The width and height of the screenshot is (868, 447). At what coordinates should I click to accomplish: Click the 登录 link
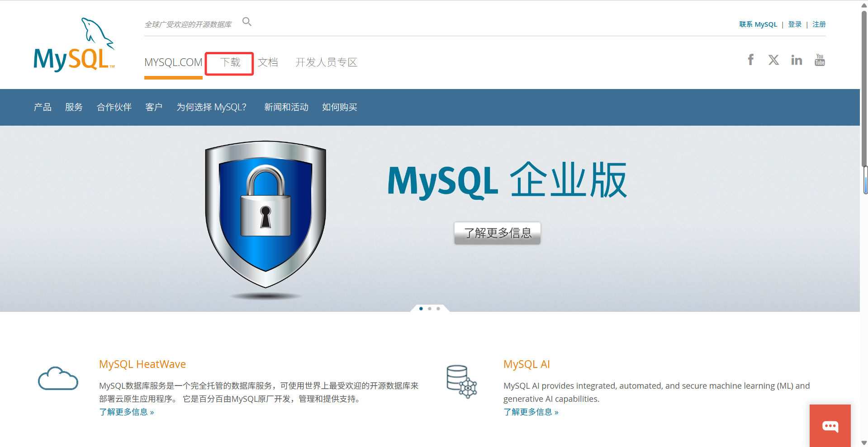(795, 24)
